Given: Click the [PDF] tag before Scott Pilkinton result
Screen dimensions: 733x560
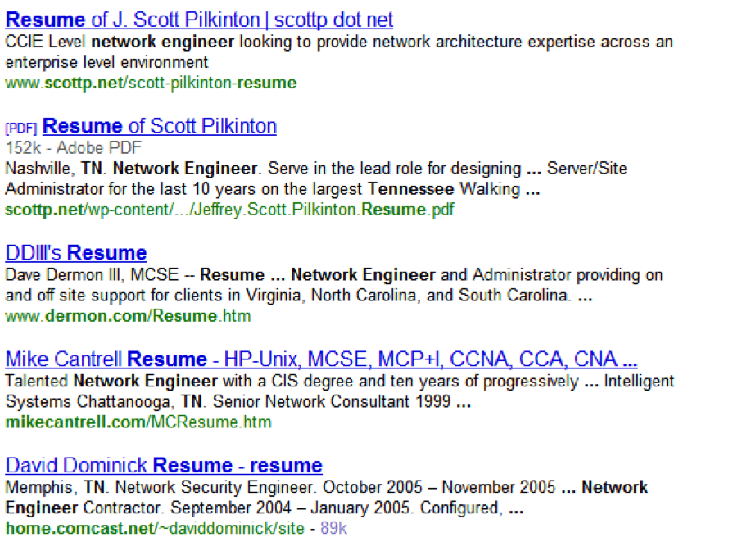Looking at the screenshot, I should pos(21,128).
